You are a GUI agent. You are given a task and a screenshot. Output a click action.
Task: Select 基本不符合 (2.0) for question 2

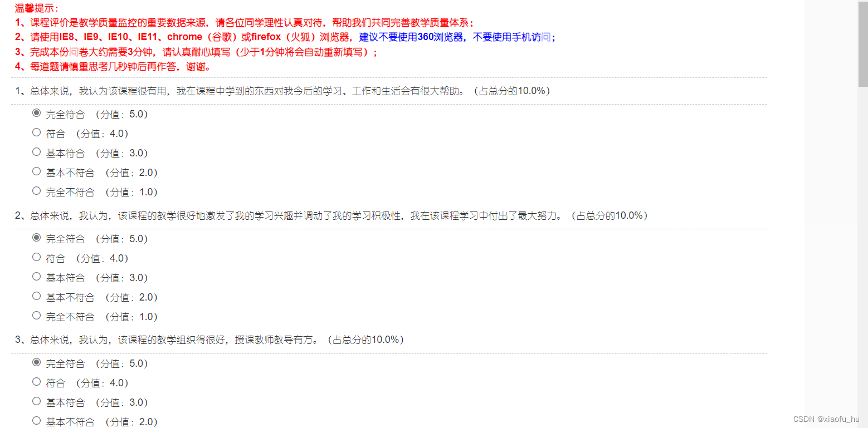[37, 296]
